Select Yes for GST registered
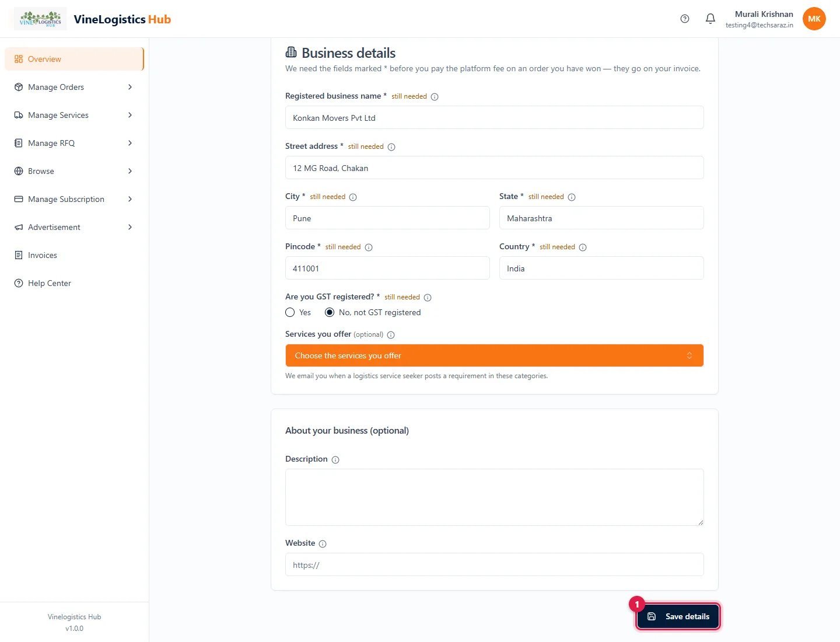The image size is (840, 642). [x=290, y=312]
